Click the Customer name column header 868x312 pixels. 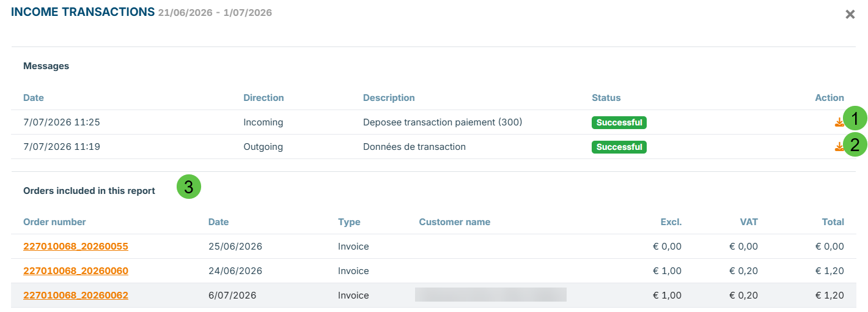[455, 222]
